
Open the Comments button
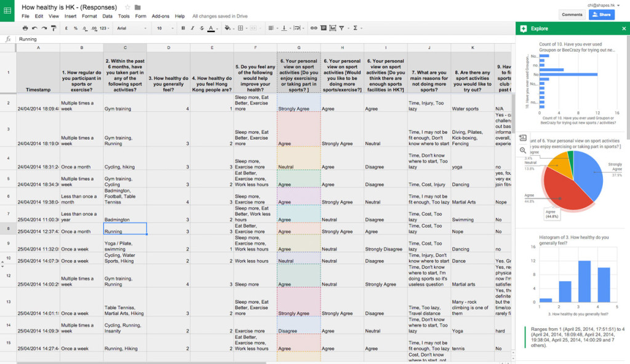pos(572,15)
